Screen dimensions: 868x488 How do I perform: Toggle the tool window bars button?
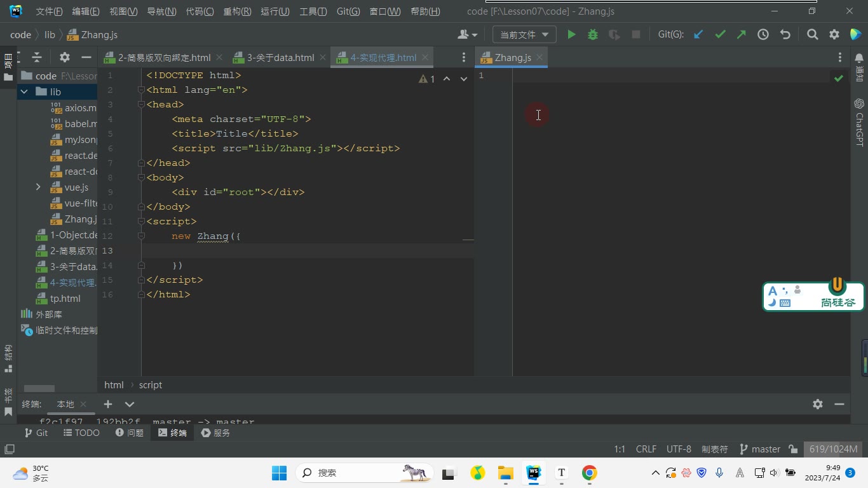[x=10, y=449]
